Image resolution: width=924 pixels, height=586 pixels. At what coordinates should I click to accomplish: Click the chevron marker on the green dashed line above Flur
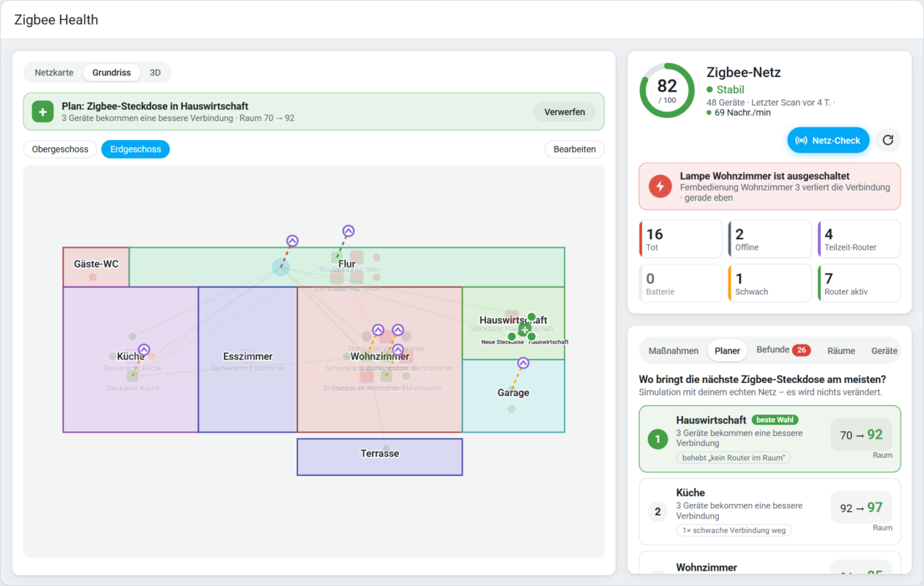tap(349, 231)
